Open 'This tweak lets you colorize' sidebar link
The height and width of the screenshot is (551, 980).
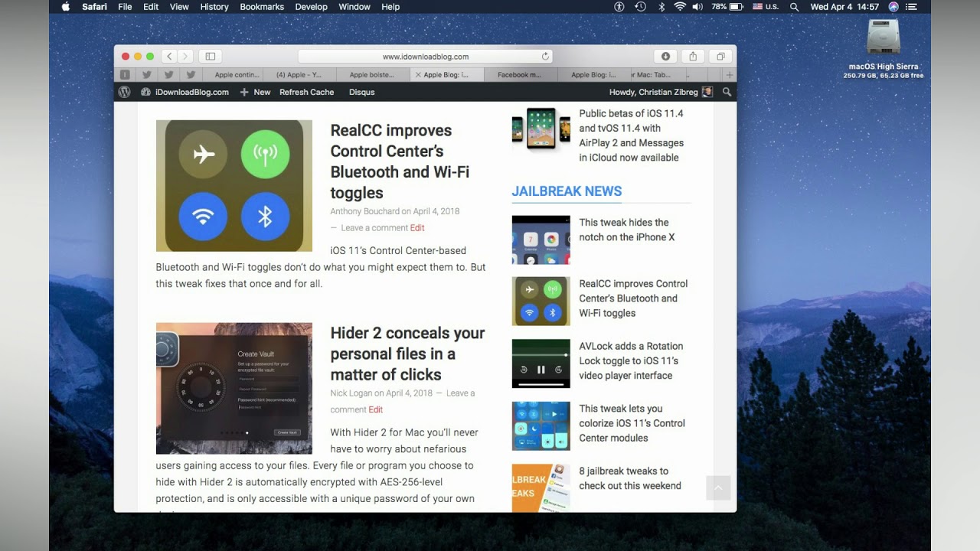[x=632, y=423]
